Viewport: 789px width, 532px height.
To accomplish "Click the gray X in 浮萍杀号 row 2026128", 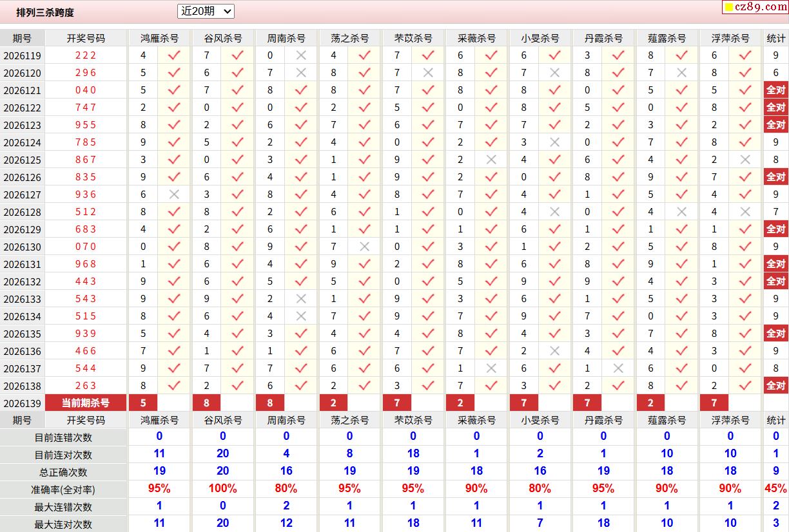I will pos(745,212).
